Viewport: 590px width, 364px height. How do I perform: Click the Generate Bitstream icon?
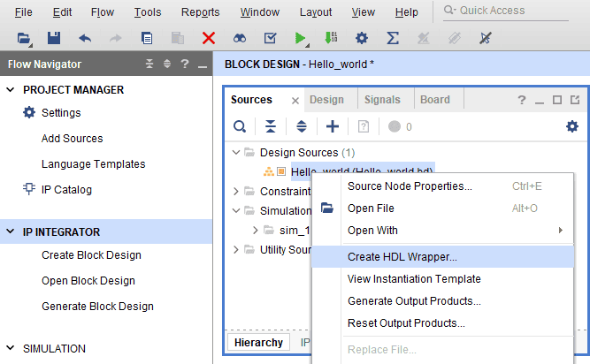click(x=330, y=38)
